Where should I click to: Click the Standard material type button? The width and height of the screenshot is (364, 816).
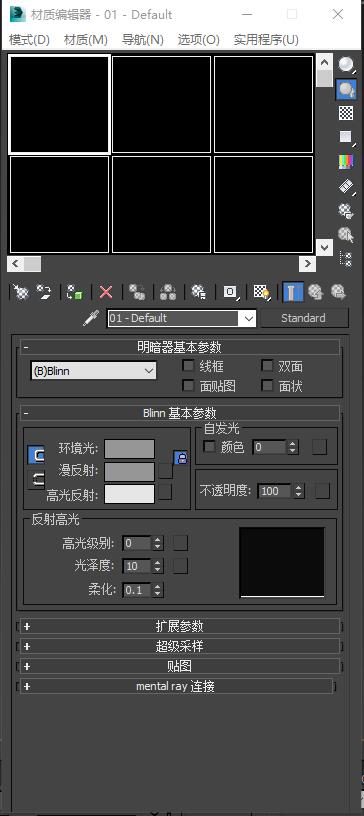303,318
